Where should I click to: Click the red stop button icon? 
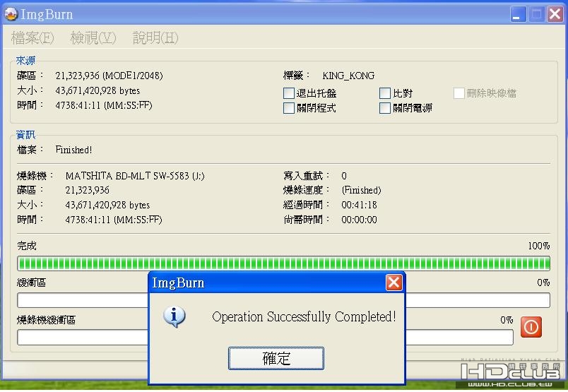click(531, 327)
